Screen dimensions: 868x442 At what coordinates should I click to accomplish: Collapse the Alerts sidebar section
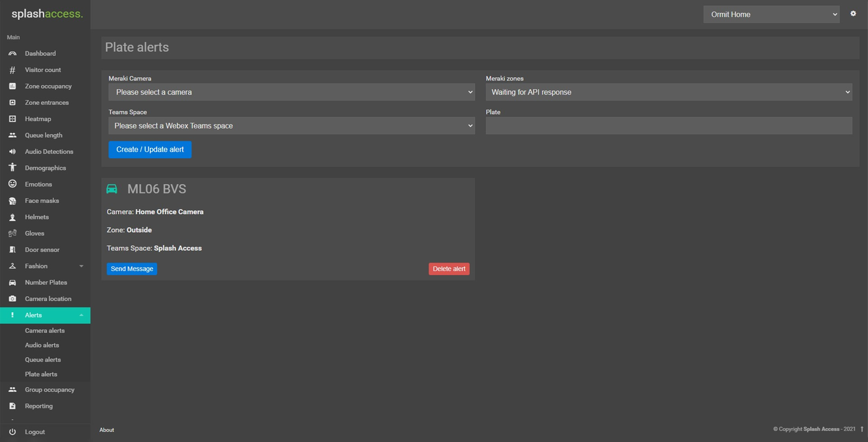tap(33, 315)
